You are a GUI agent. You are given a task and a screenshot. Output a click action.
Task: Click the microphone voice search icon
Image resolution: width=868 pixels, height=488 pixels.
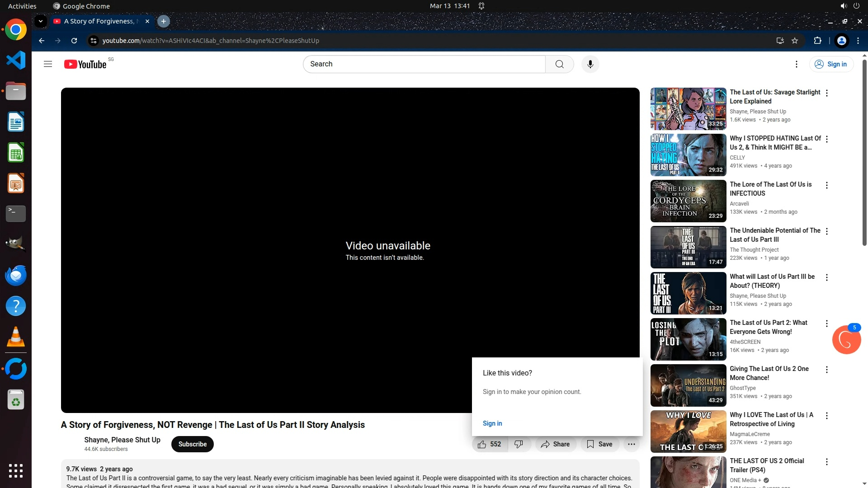tap(590, 64)
